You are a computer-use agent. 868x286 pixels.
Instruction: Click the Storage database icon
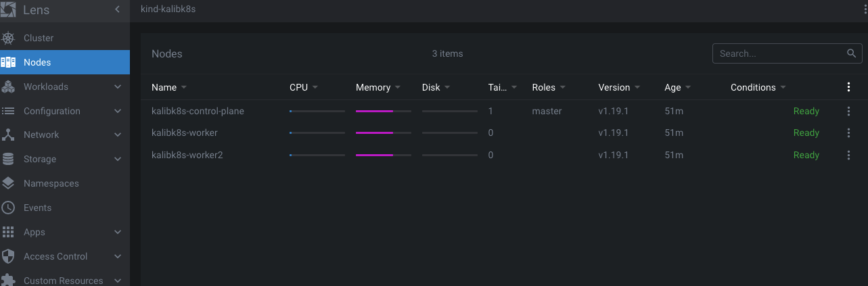point(8,159)
